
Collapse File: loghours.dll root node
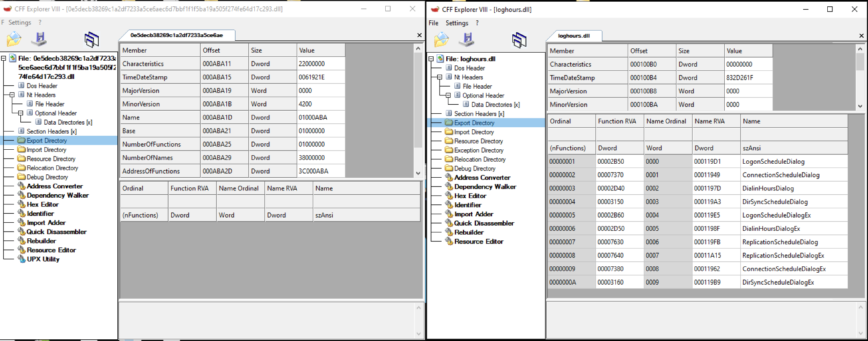point(431,59)
